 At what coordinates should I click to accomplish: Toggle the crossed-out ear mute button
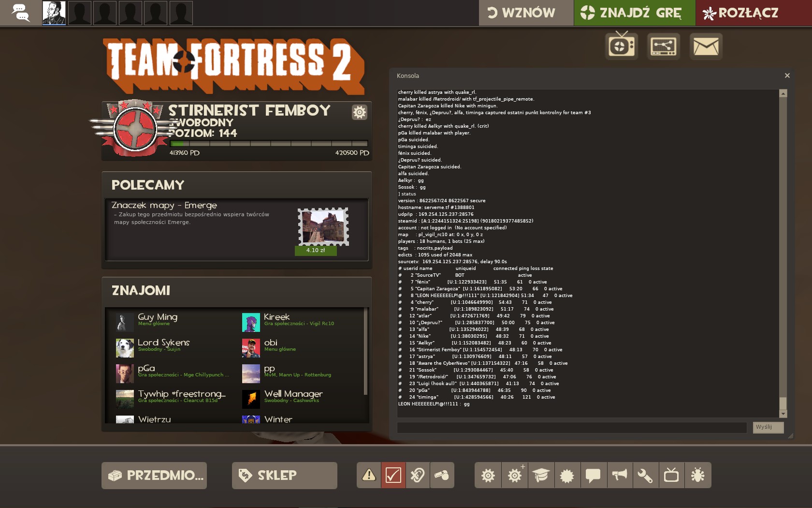418,475
